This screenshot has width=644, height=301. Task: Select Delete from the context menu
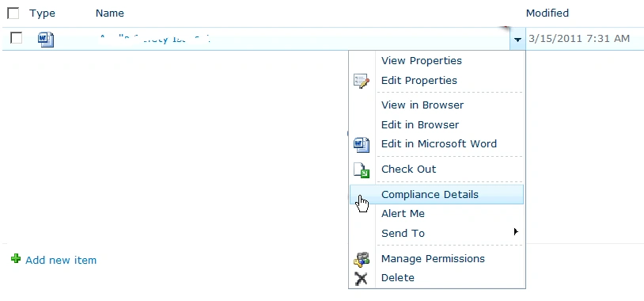398,278
